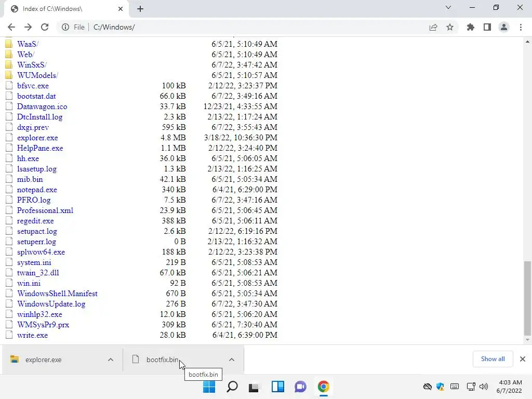Go back with the browser back arrow

click(11, 27)
